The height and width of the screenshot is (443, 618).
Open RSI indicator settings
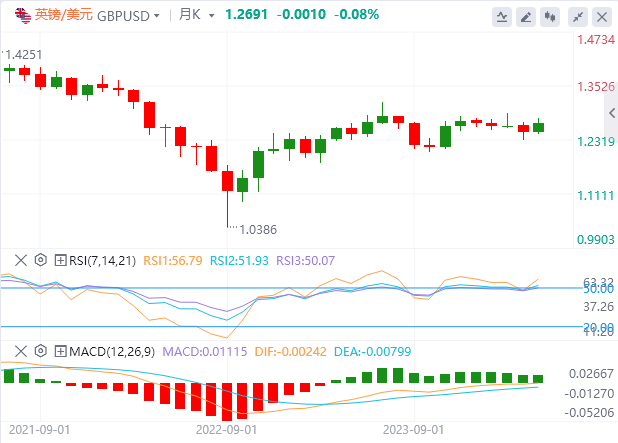pos(41,260)
